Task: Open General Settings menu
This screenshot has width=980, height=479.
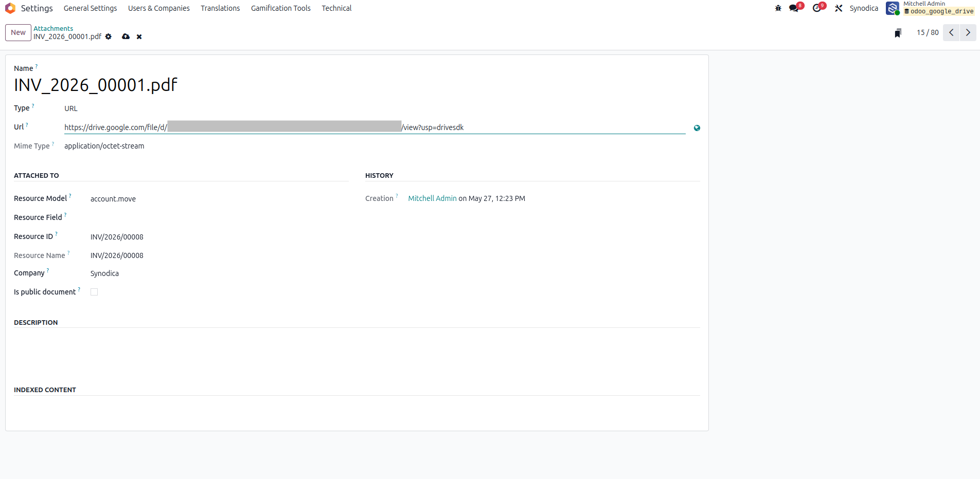Action: [x=91, y=8]
